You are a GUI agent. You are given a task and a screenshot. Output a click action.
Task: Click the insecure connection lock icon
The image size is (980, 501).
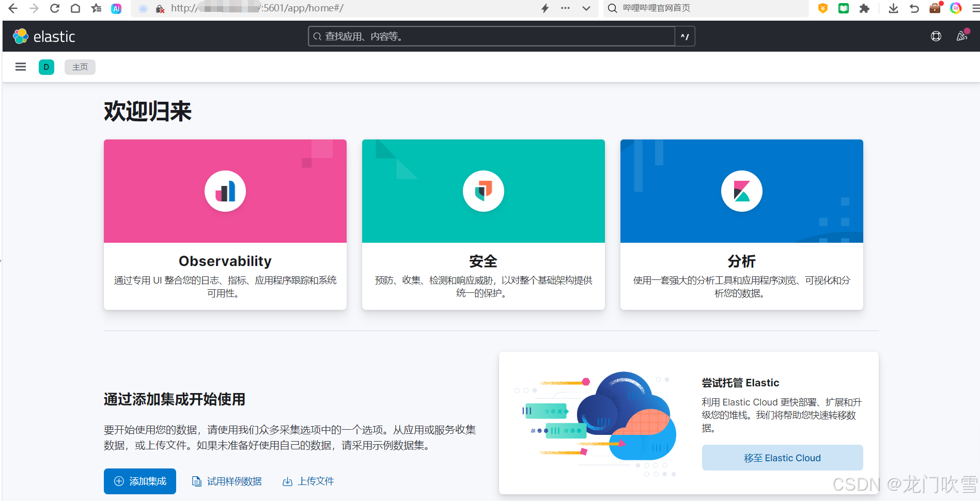(x=160, y=9)
